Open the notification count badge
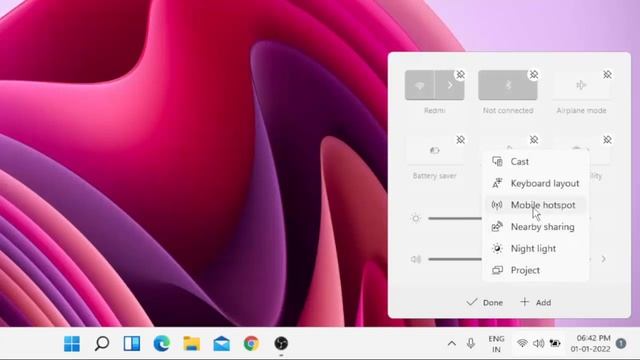Screen dimensions: 640x360 point(621,343)
